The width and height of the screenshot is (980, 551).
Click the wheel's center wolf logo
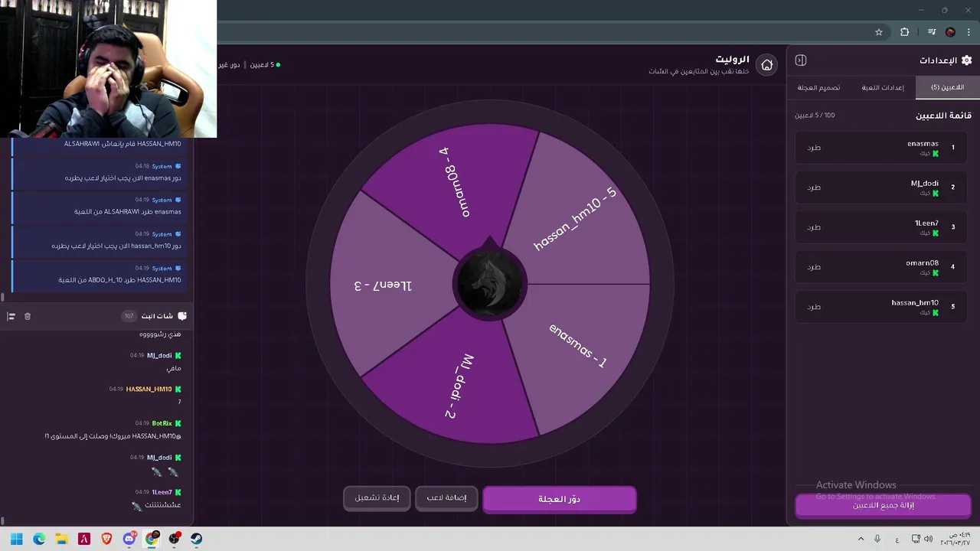point(490,283)
